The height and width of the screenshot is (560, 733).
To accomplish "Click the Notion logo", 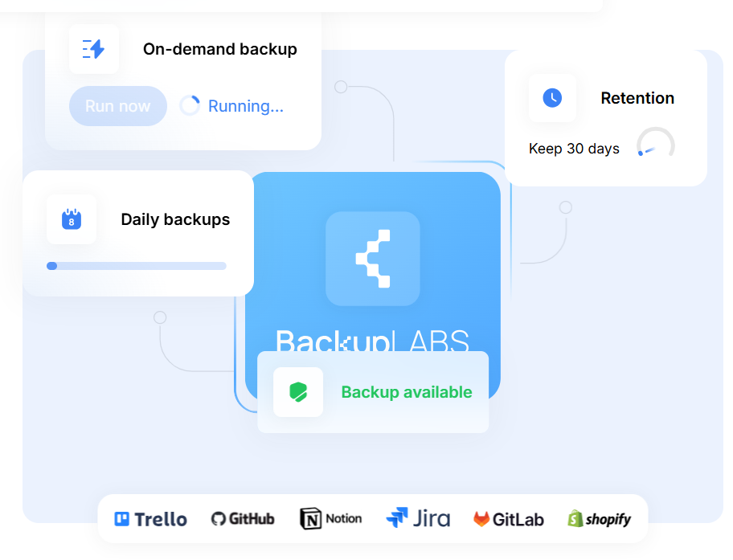I will pyautogui.click(x=330, y=518).
